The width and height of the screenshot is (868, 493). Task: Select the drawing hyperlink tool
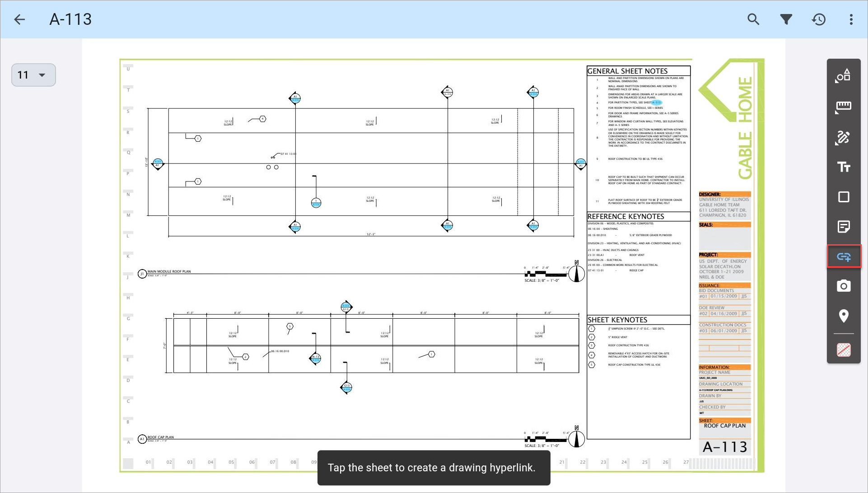844,256
